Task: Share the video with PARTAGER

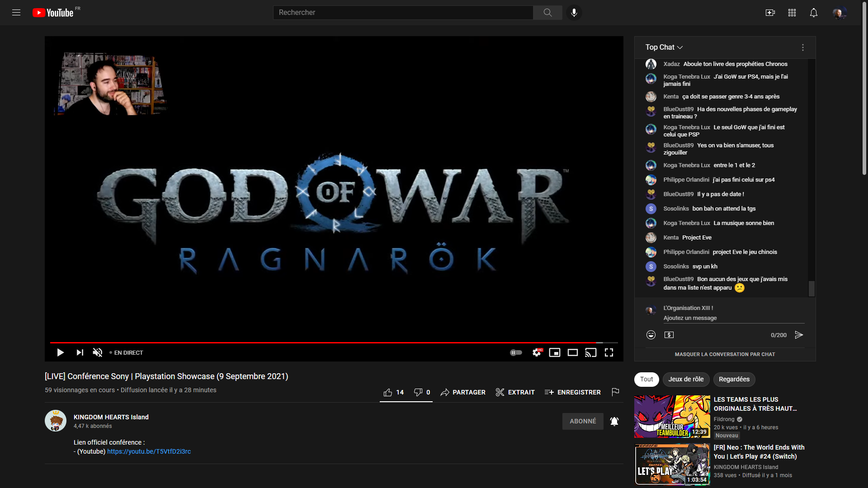Action: 463,392
